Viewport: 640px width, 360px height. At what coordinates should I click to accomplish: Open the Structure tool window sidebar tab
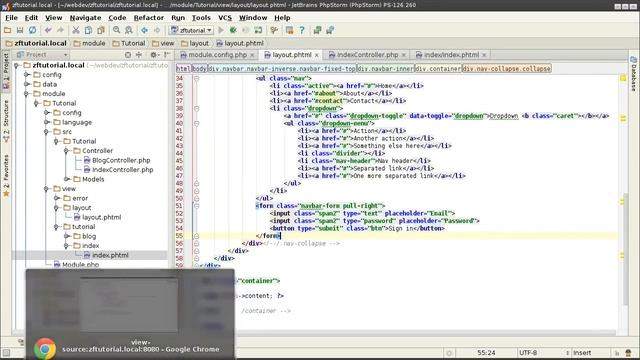point(6,121)
